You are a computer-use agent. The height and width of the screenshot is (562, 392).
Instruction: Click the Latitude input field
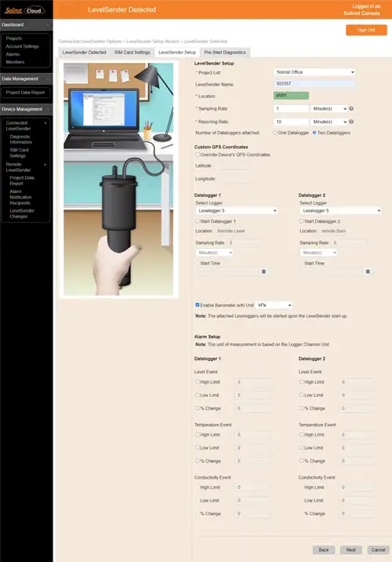[x=233, y=166]
